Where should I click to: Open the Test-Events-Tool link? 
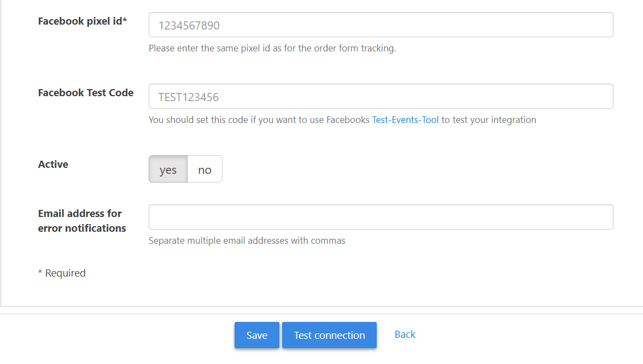coord(405,120)
